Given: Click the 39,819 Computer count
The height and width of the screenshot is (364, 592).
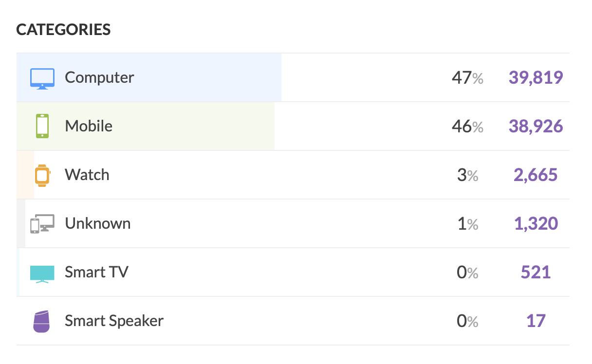Looking at the screenshot, I should [x=536, y=77].
